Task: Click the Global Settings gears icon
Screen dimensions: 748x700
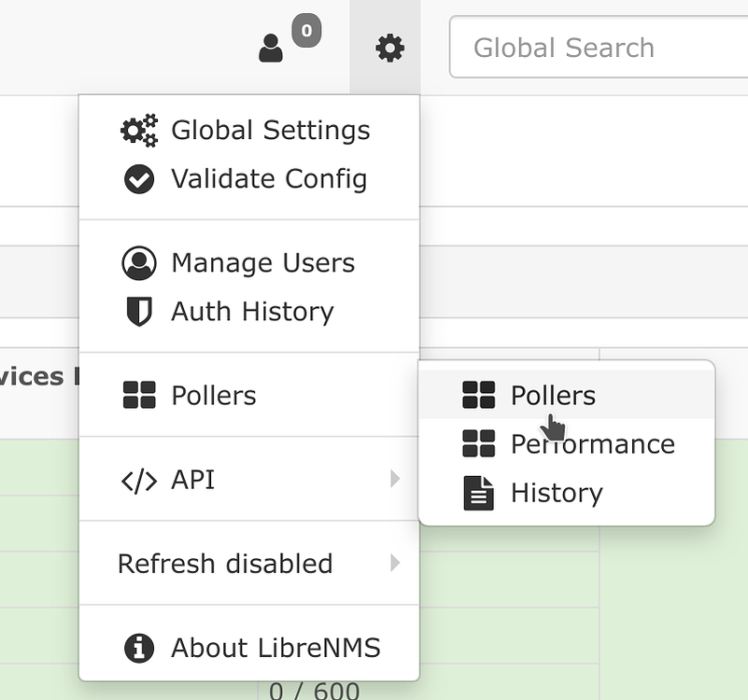Action: coord(139,130)
